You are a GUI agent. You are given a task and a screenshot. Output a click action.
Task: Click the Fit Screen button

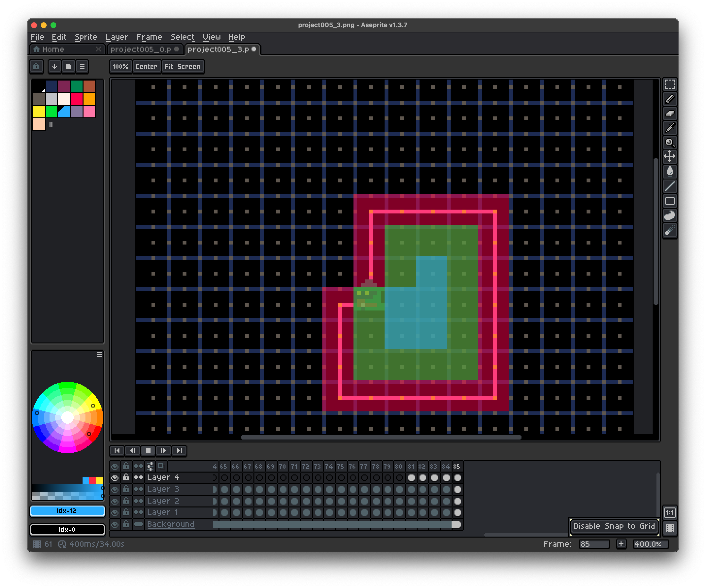pyautogui.click(x=182, y=66)
